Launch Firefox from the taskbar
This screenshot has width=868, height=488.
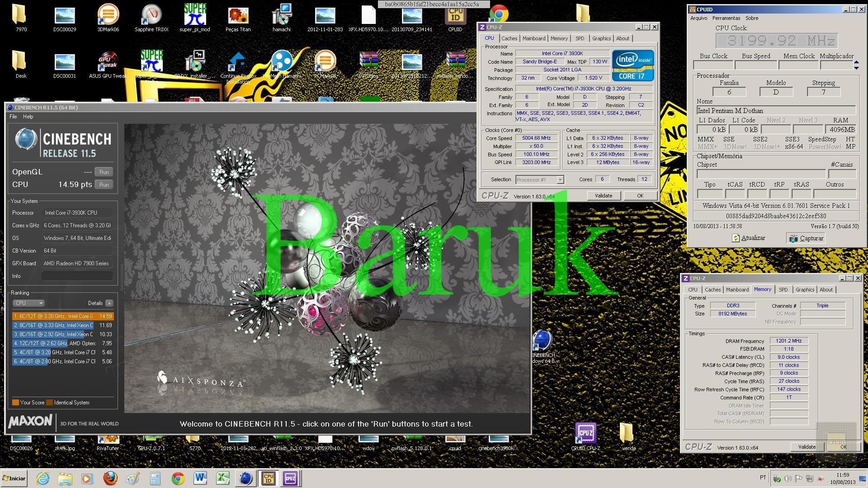point(110,478)
